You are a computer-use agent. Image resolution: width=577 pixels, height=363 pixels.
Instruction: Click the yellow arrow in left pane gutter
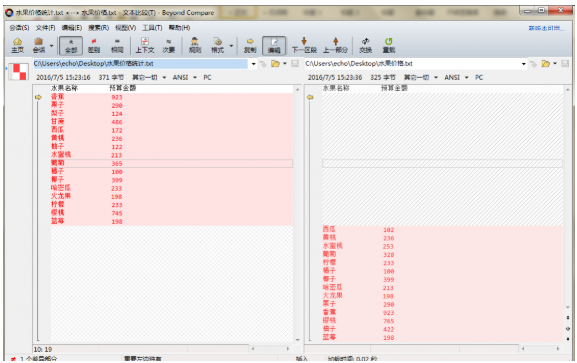click(38, 97)
